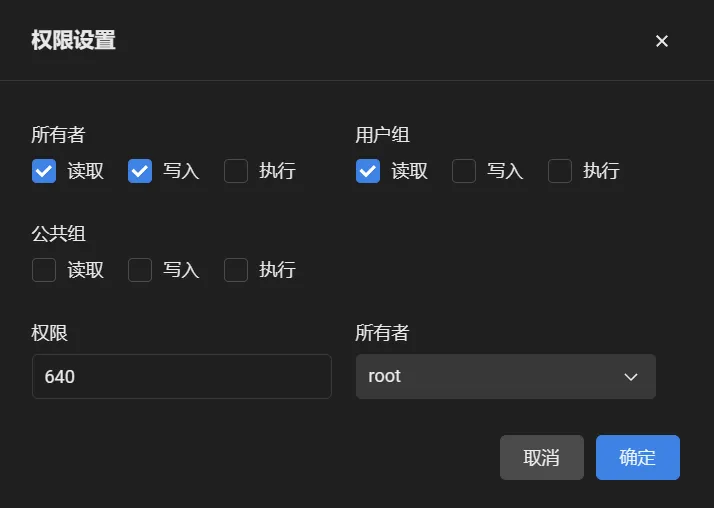This screenshot has height=508, width=714.
Task: Uncheck the 用户组 读取 checkbox
Action: pyautogui.click(x=368, y=171)
